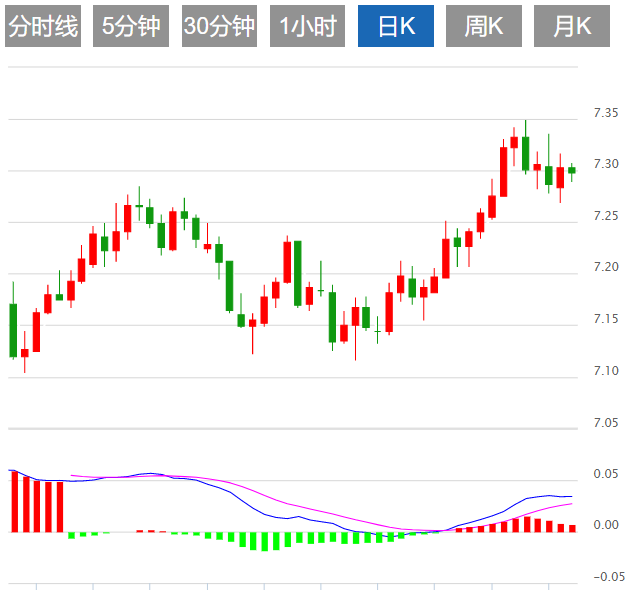Open the 1小时 chart tab
Viewport: 636px width, 590px height.
pyautogui.click(x=307, y=26)
